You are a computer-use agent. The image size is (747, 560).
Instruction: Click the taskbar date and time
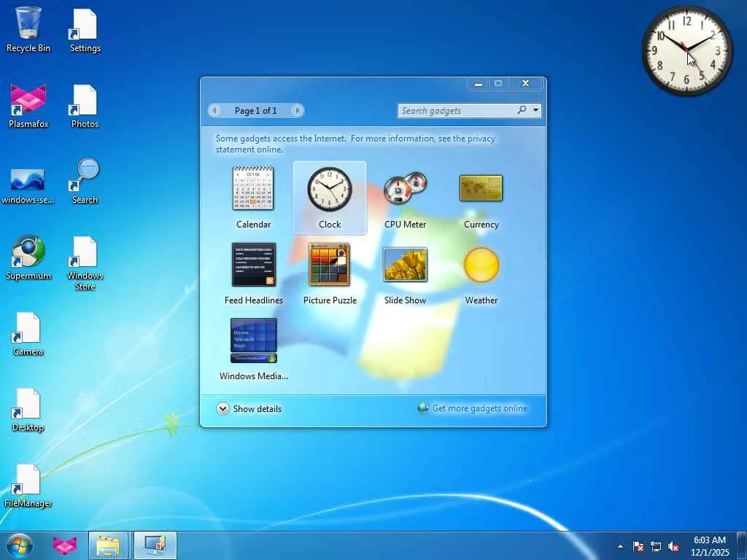pos(710,545)
